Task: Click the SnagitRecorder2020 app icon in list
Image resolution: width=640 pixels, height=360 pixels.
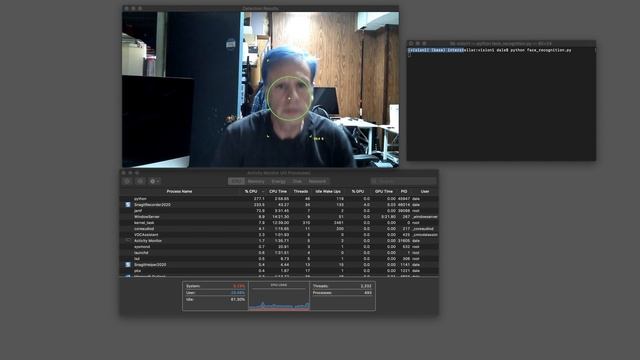Action: [x=128, y=204]
